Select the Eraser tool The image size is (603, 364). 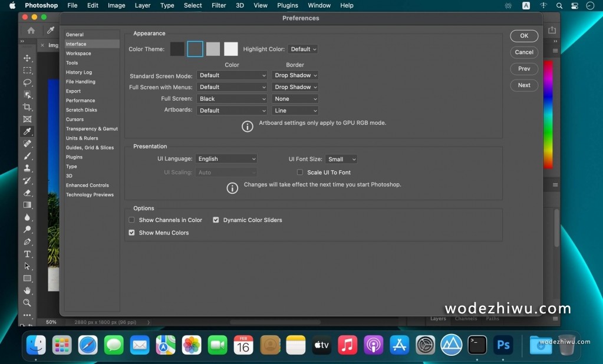click(x=27, y=193)
